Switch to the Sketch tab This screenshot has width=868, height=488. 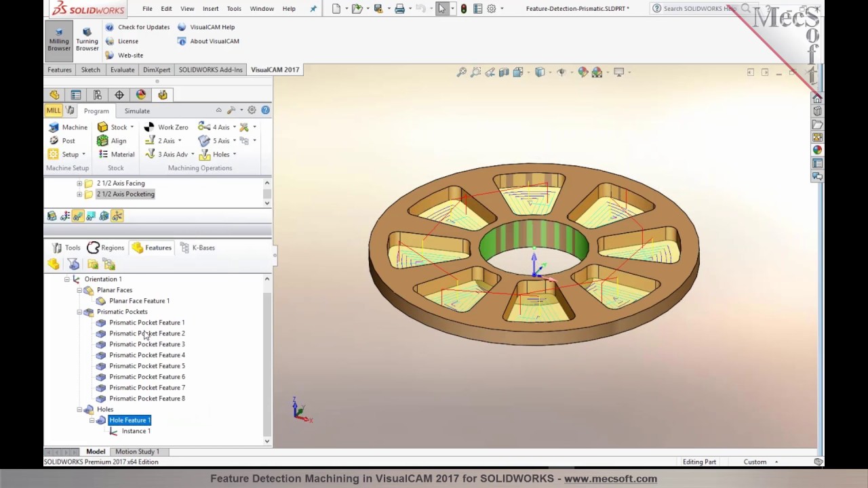pos(90,70)
